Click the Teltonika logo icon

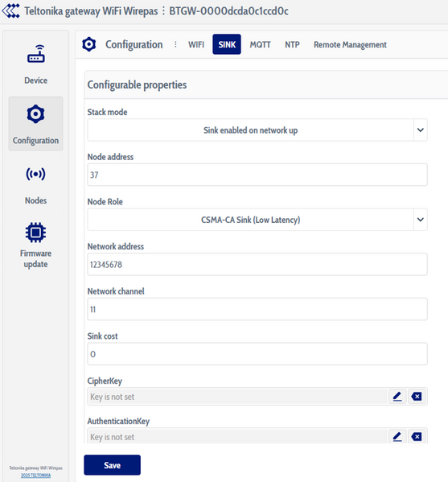pyautogui.click(x=10, y=11)
